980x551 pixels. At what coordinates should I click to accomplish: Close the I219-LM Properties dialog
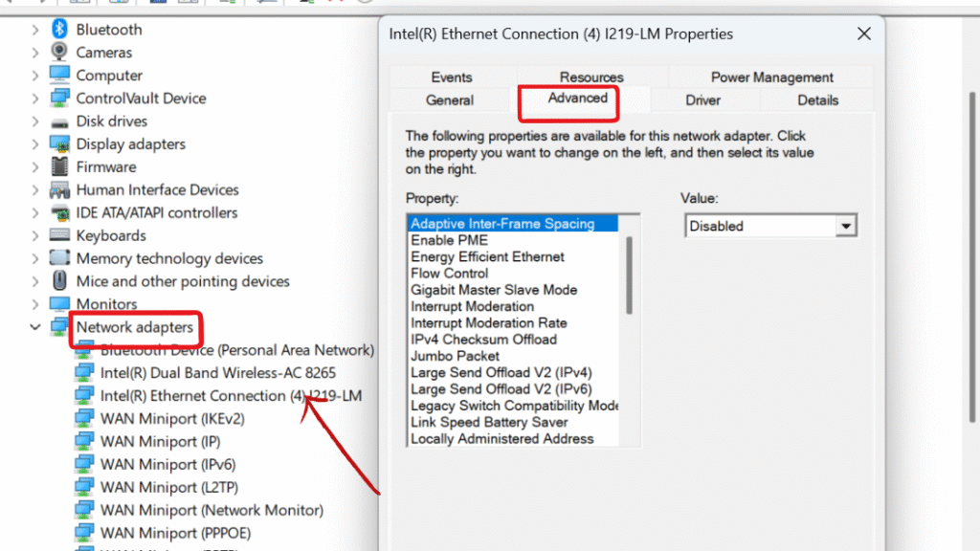click(864, 33)
